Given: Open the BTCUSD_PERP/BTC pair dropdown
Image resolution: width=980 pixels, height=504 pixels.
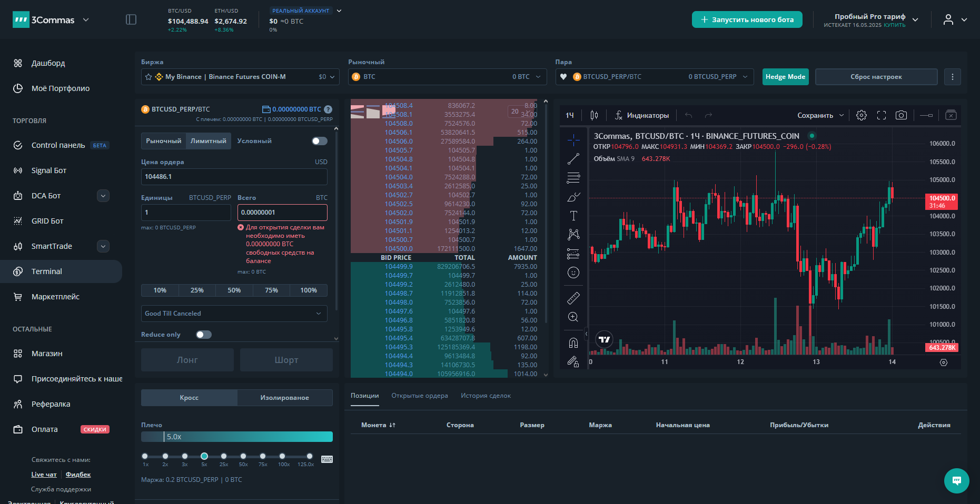Looking at the screenshot, I should point(655,77).
